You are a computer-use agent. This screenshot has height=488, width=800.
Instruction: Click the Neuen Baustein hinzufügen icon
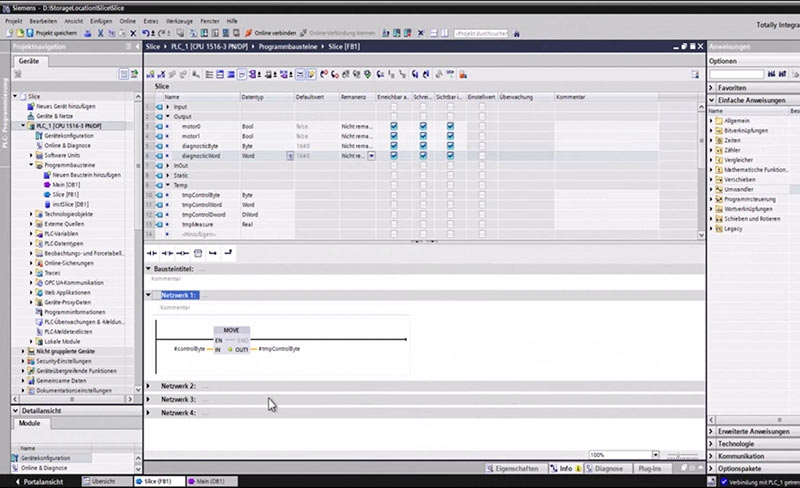coord(47,175)
